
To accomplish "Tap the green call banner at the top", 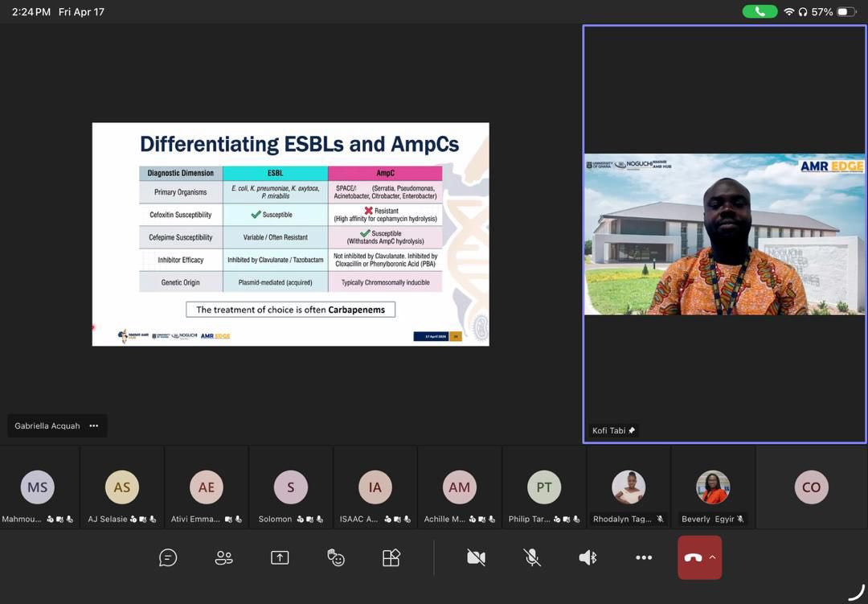I will click(759, 12).
